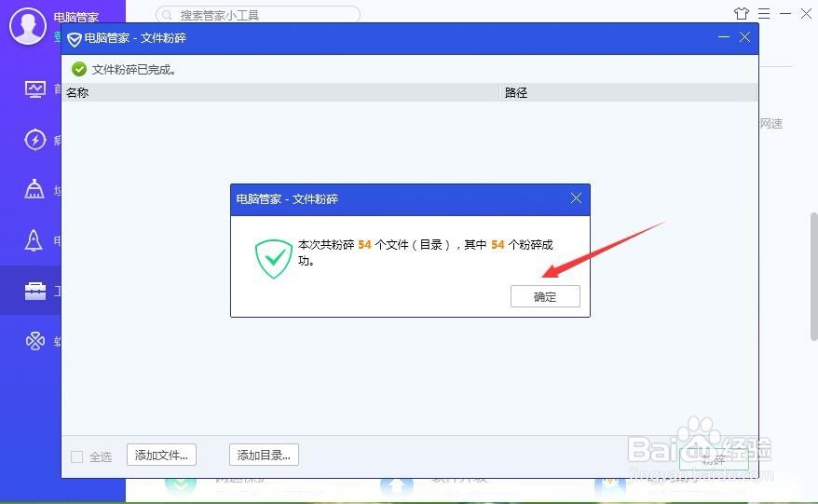818x504 pixels.
Task: Click the 确定 button in the dialog
Action: click(545, 296)
